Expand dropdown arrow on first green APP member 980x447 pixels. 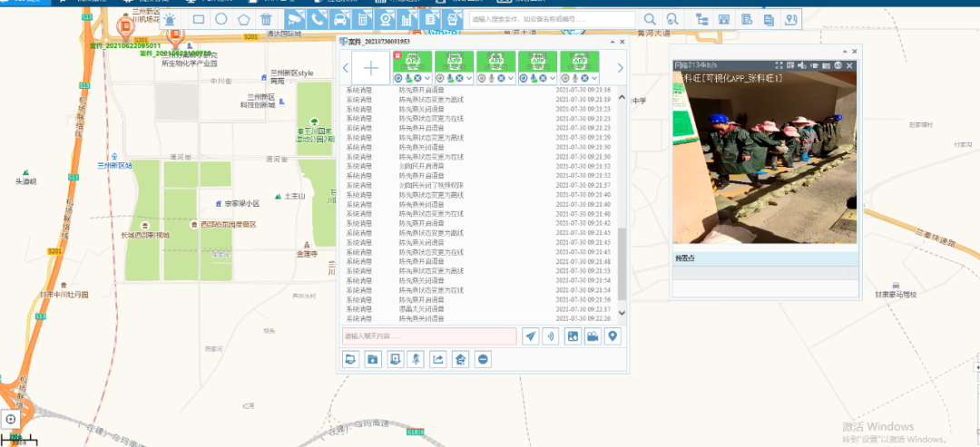(426, 79)
